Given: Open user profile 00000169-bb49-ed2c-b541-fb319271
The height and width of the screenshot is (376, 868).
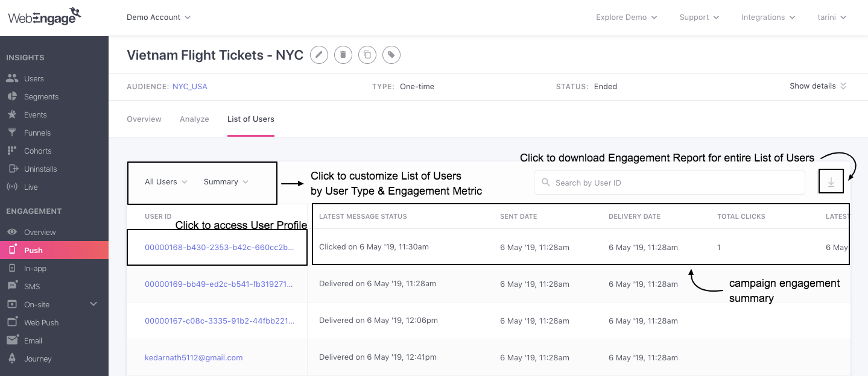Looking at the screenshot, I should tap(219, 284).
